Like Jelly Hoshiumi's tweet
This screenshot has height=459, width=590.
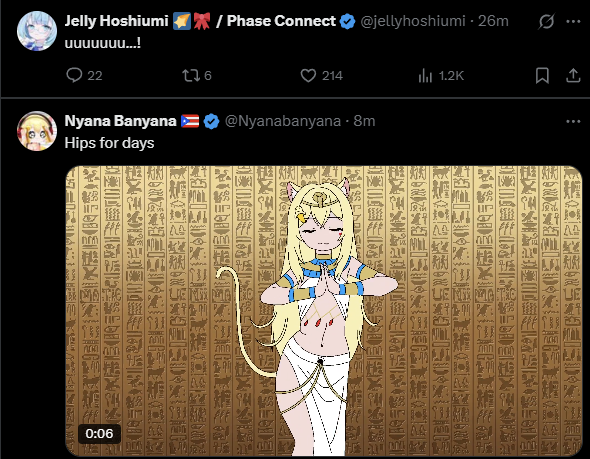pos(321,76)
